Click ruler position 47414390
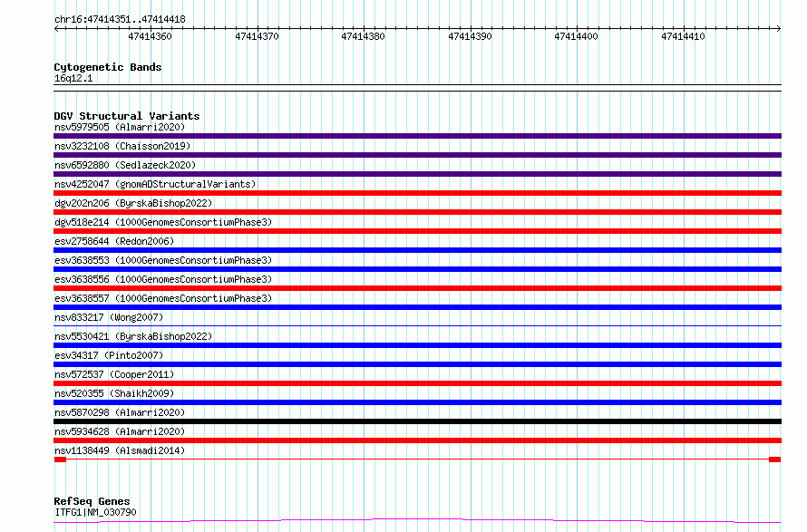This screenshot has height=532, width=807. [470, 36]
